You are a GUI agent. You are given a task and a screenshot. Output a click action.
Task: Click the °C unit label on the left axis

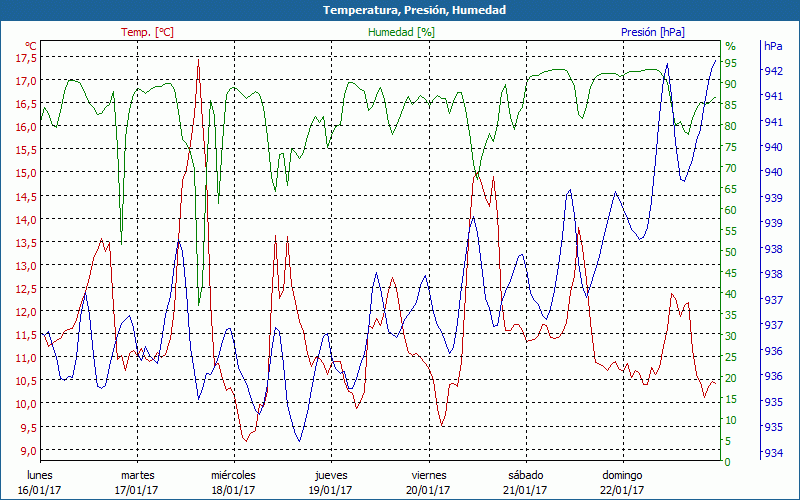(31, 46)
